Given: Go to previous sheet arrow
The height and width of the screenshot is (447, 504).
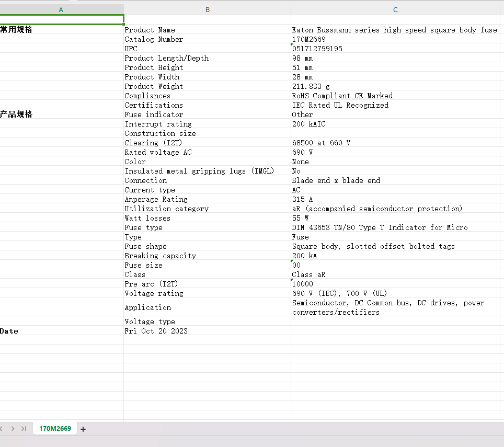Looking at the screenshot, I should click(1, 429).
